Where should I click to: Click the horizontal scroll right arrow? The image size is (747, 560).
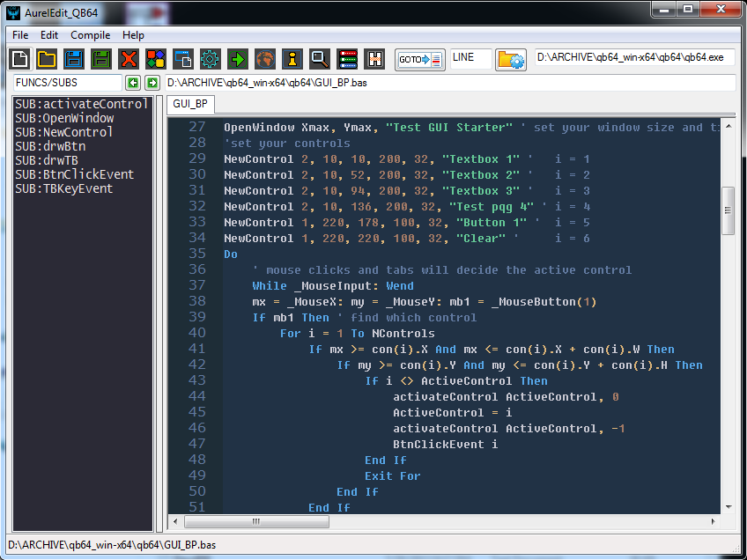[713, 521]
